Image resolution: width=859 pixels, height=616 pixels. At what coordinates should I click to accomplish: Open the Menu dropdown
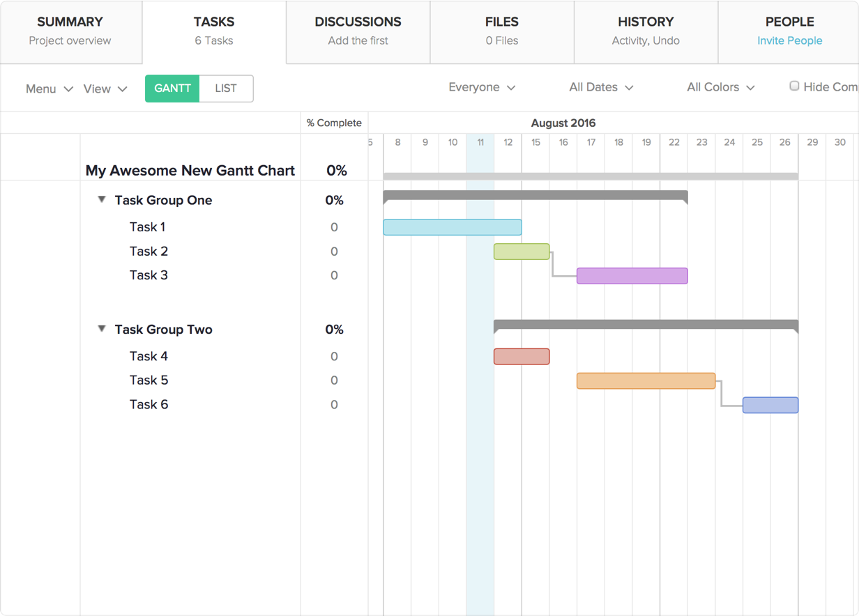tap(49, 88)
